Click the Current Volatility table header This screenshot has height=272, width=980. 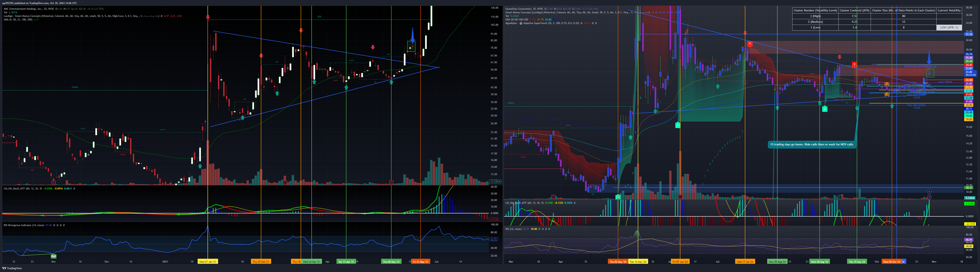tap(949, 10)
